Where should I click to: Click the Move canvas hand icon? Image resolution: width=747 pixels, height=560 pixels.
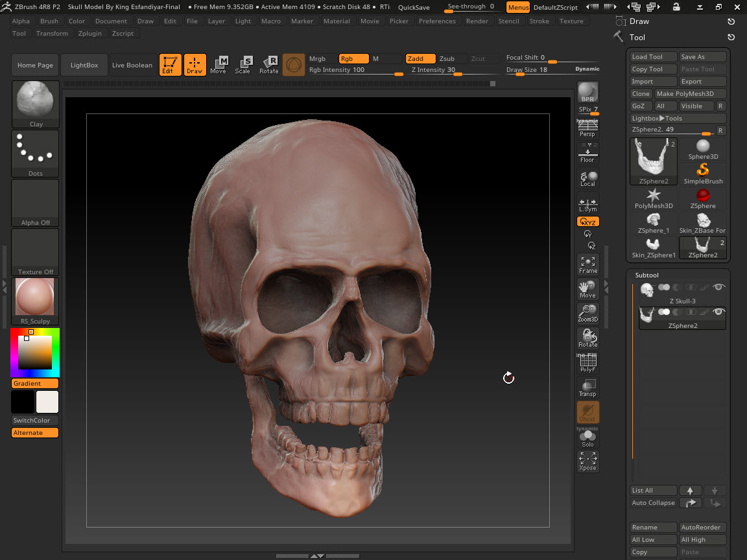click(588, 289)
